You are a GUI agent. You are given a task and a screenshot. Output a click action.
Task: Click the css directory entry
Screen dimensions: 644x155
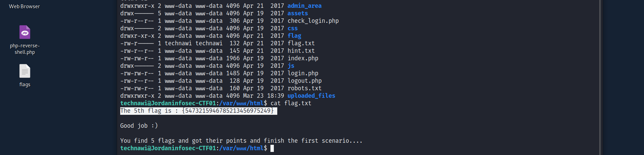[292, 28]
